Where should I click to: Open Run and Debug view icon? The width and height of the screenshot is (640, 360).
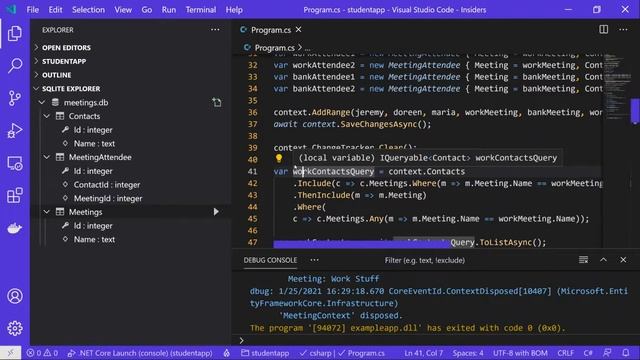[x=15, y=131]
